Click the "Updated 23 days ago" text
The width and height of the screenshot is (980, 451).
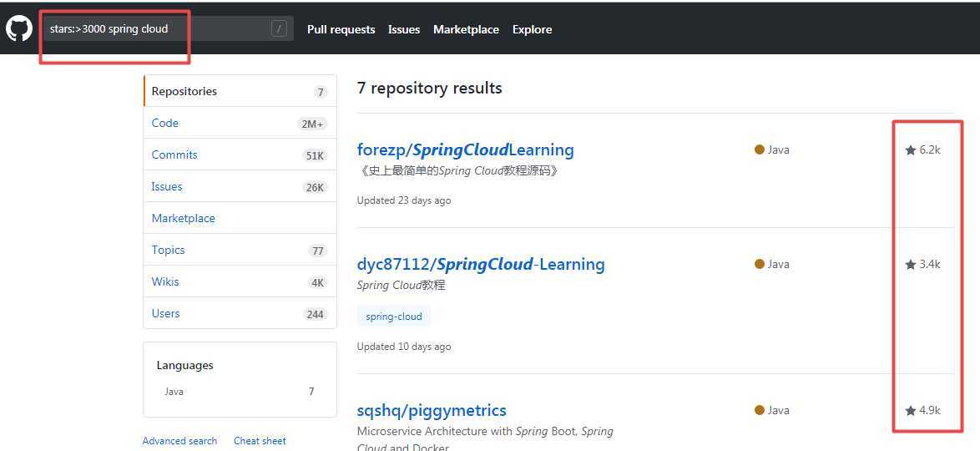click(x=404, y=200)
